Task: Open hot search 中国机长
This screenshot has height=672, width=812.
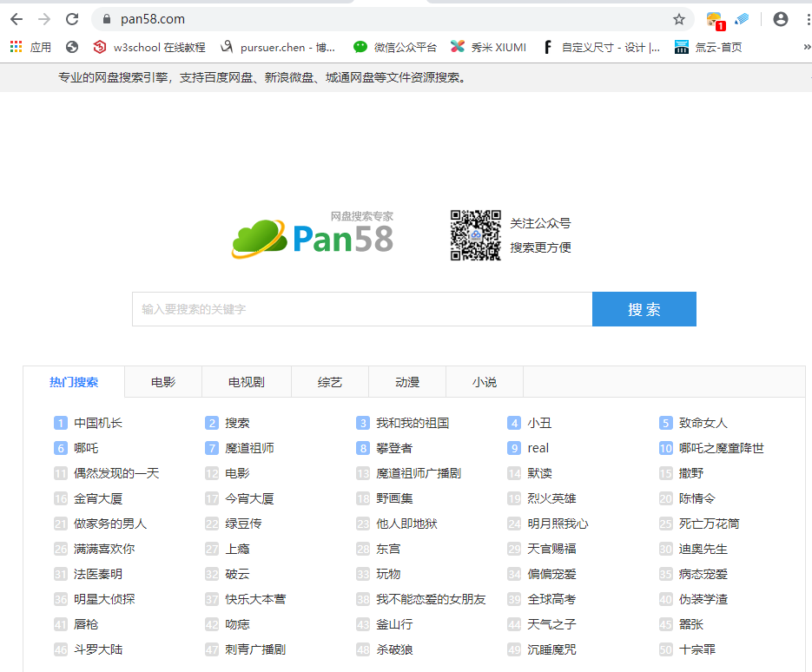Action: pos(98,423)
